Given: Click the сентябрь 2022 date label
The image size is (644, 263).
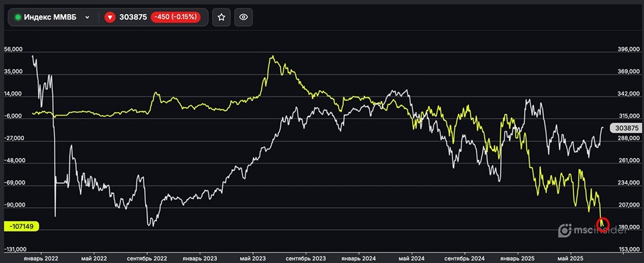Looking at the screenshot, I should click(x=147, y=259).
